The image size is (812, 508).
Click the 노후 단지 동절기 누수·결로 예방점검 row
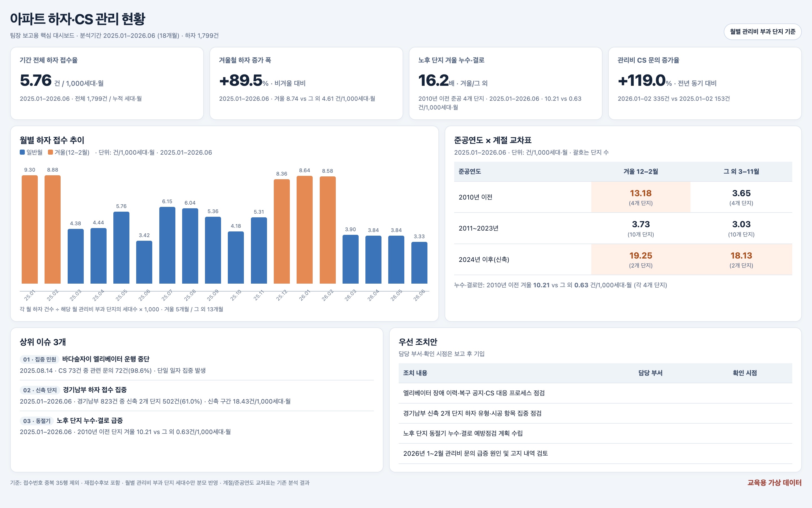(x=595, y=433)
